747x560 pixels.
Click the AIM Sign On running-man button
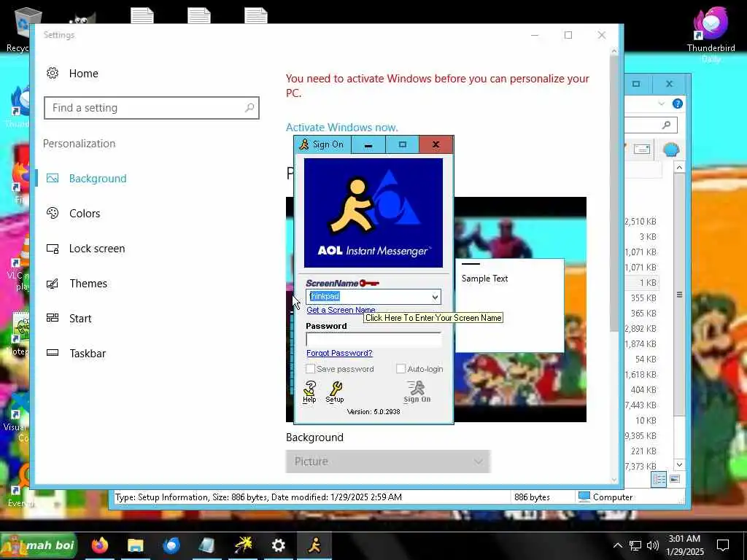coord(417,392)
